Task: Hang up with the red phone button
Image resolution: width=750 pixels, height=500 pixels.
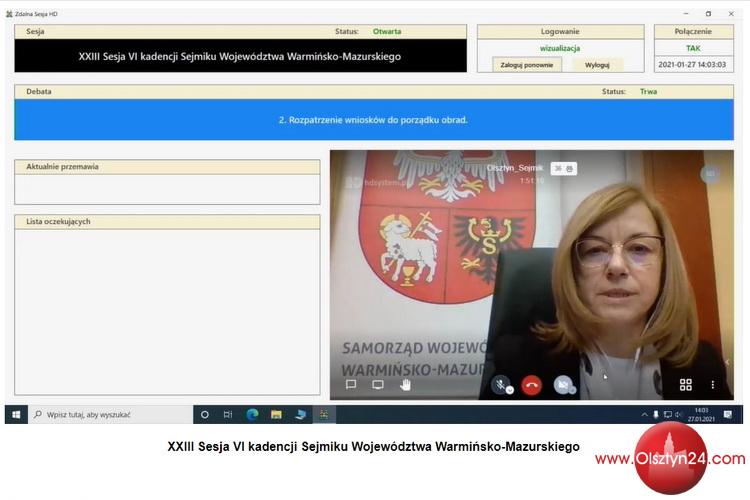Action: click(x=531, y=385)
